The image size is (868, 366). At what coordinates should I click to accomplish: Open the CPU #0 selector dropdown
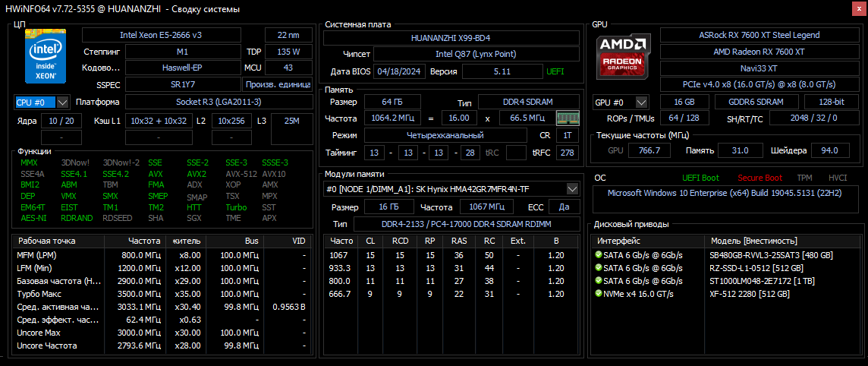tap(62, 103)
